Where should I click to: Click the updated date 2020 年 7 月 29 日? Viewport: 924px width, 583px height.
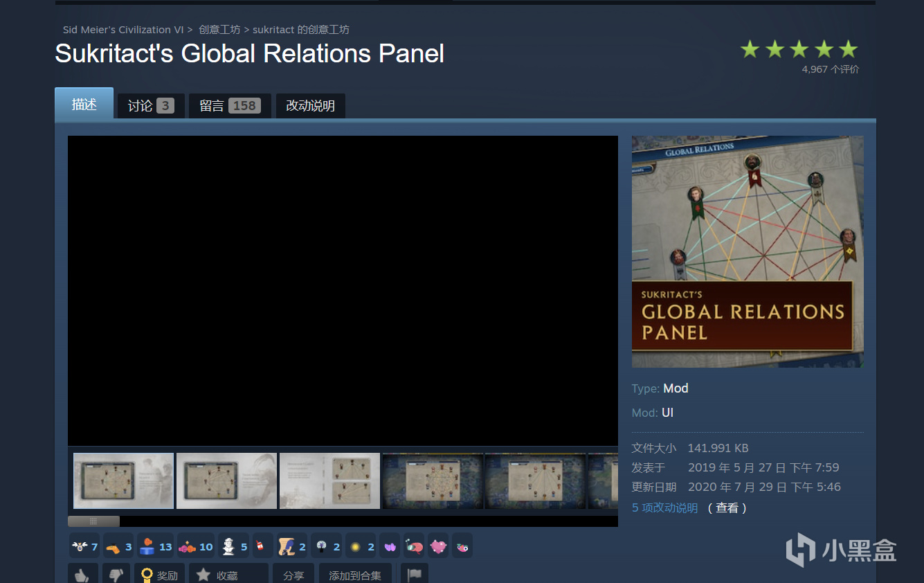click(764, 487)
